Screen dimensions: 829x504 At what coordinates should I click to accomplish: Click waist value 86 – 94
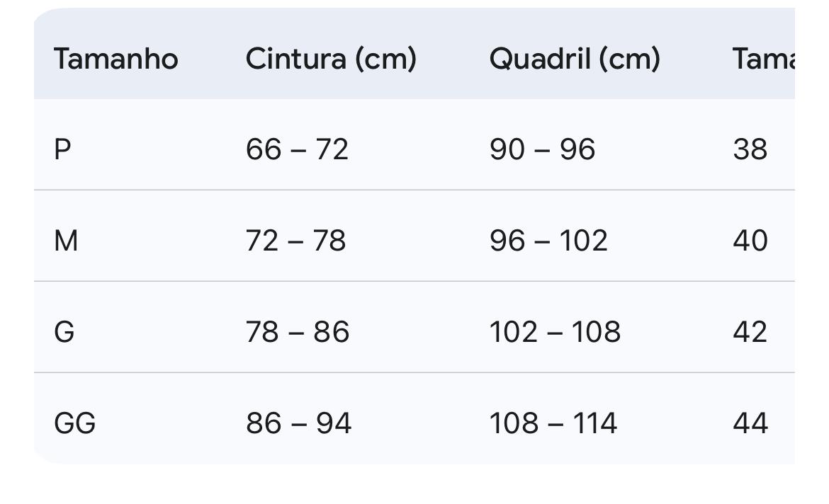tap(298, 423)
